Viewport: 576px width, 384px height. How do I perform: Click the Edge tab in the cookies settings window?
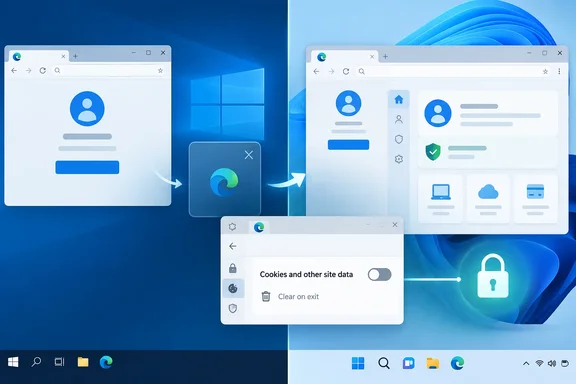pos(259,227)
